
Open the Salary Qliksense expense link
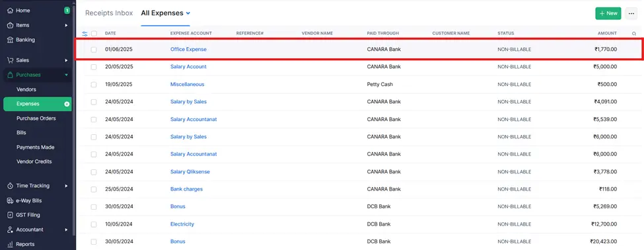(190, 172)
